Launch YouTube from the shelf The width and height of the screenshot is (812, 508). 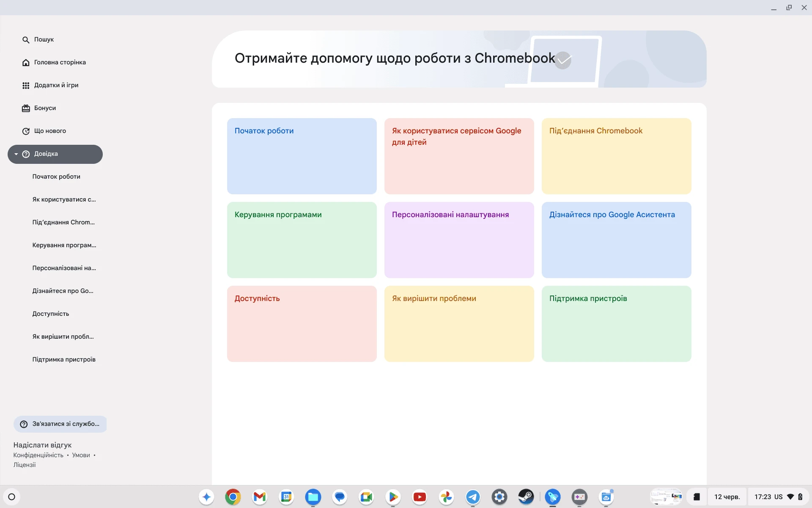pos(420,497)
